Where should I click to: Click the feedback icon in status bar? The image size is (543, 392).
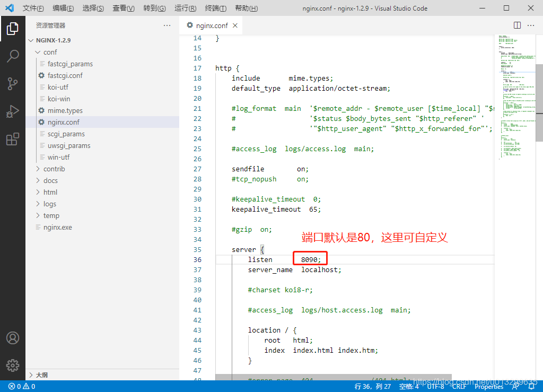coord(515,387)
